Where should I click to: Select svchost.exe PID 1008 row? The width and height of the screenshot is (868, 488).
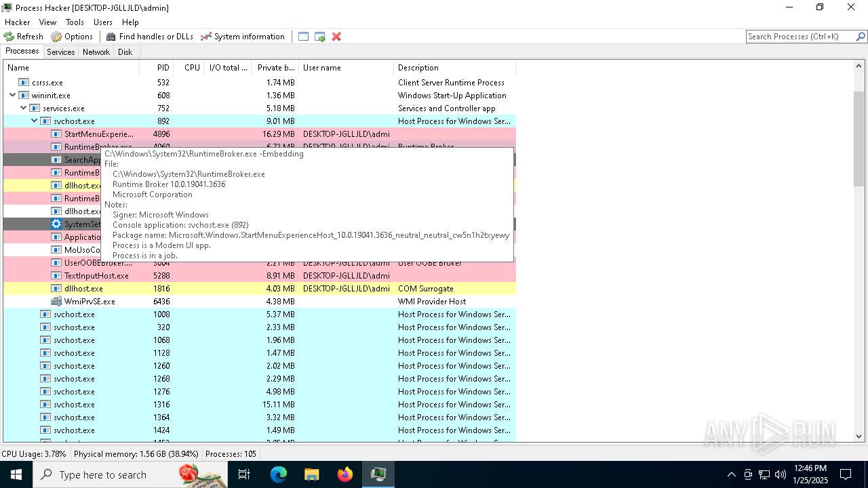pos(260,314)
